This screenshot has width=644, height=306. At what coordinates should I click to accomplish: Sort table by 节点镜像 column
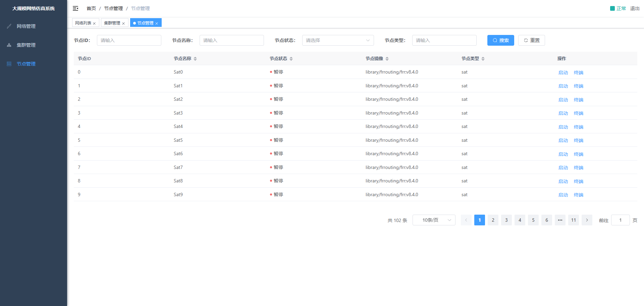click(x=387, y=59)
